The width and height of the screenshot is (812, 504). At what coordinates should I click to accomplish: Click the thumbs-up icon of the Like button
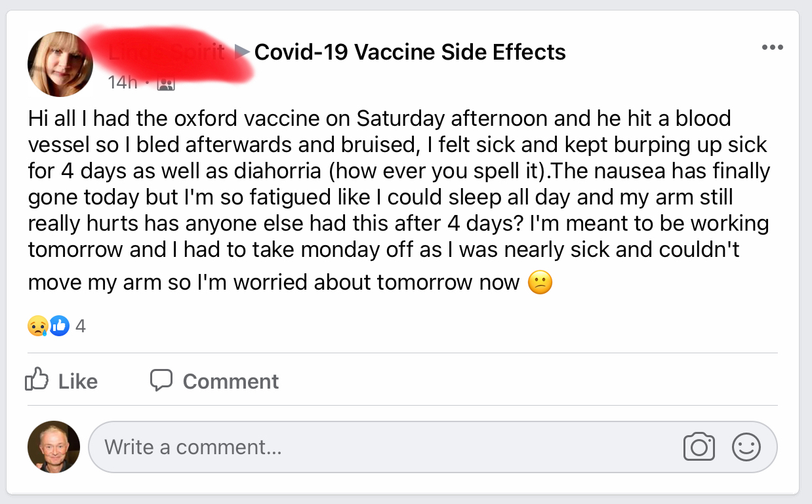[37, 379]
